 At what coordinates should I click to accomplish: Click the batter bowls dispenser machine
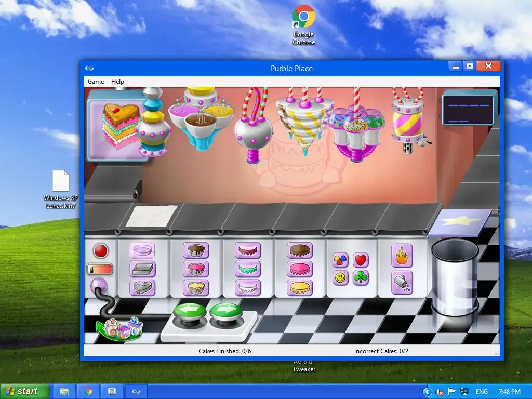[x=202, y=118]
